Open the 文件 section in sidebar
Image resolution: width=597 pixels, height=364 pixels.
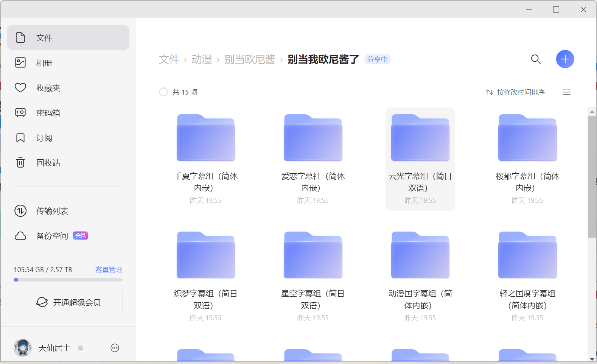tap(68, 37)
